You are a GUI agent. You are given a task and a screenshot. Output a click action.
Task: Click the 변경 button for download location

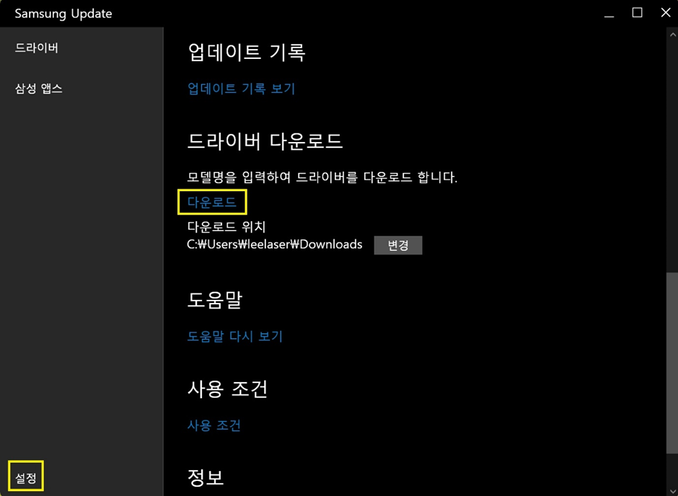398,245
